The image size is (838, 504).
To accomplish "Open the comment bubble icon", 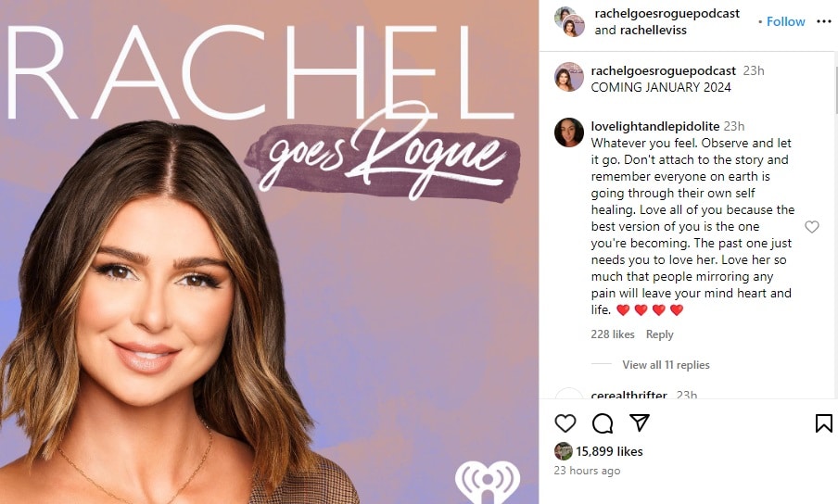I will (603, 423).
